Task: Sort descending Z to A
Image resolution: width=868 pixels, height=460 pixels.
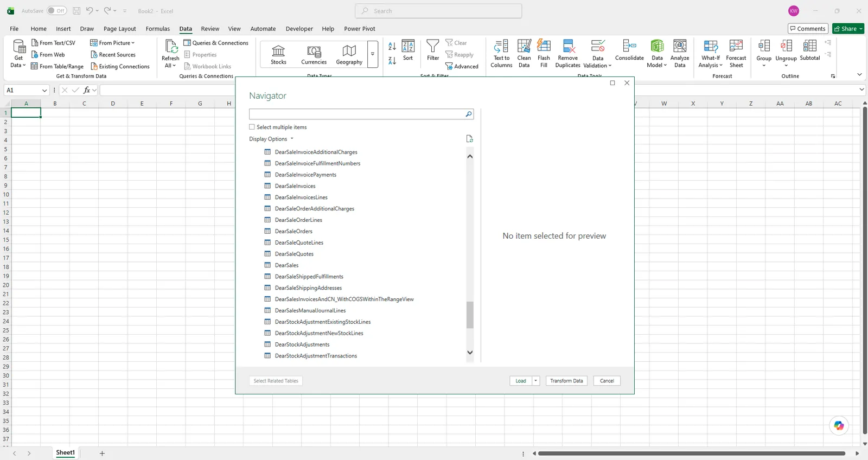Action: point(392,61)
